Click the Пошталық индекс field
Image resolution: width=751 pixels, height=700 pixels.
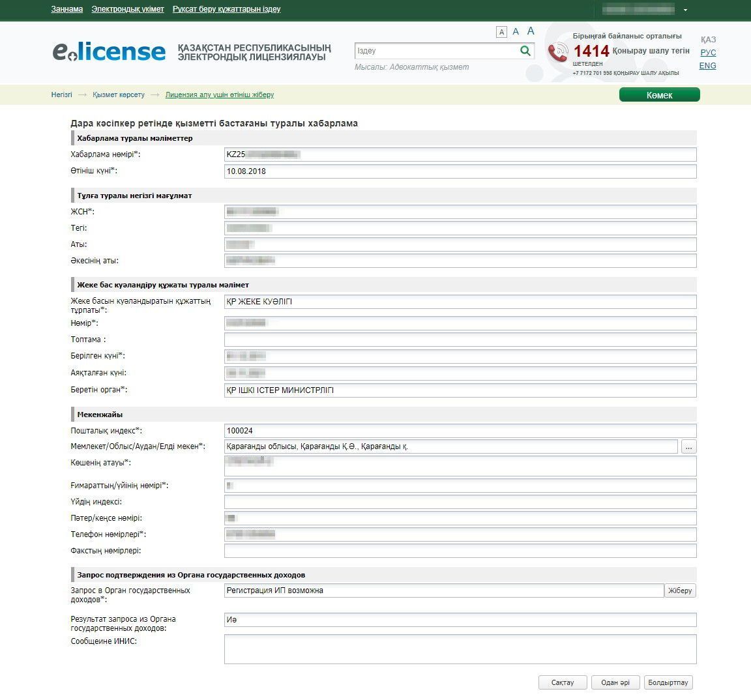click(x=460, y=430)
